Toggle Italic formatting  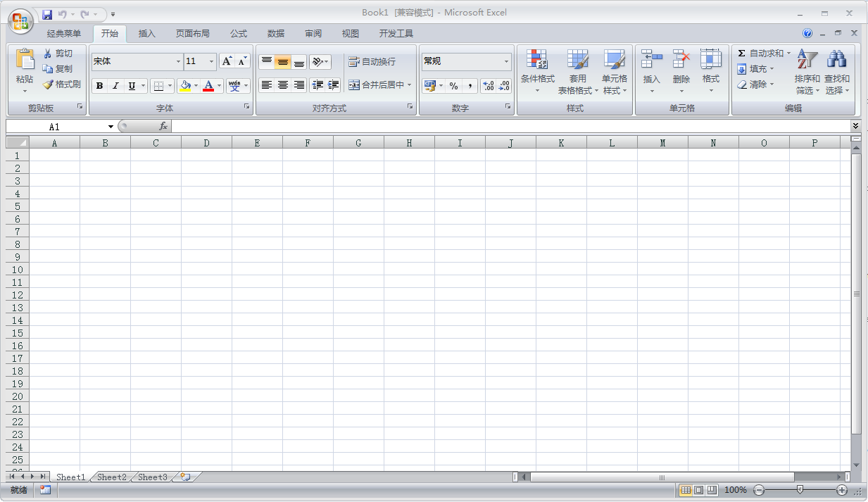point(115,86)
